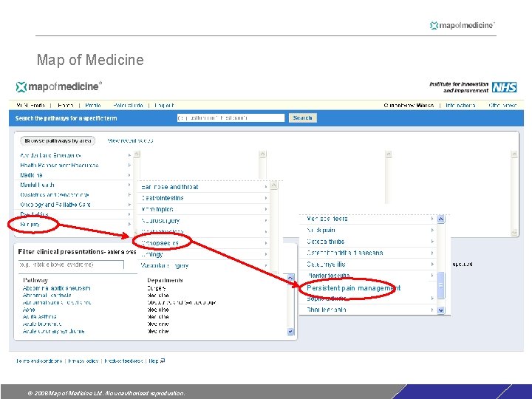This screenshot has width=532, height=399.
Task: Select Neurosurgery in the surgery submenu
Action: coord(160,220)
